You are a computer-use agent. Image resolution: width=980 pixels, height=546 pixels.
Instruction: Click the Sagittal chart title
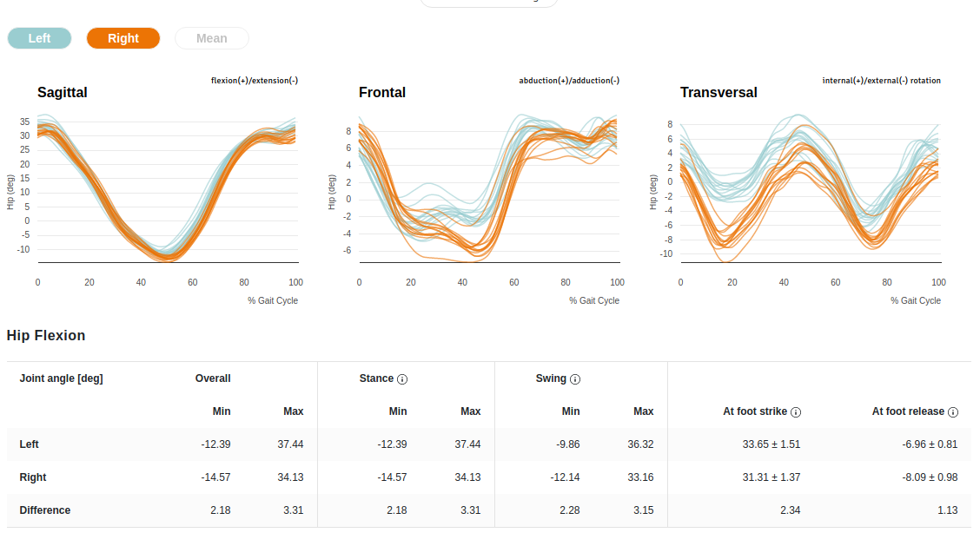pos(63,93)
